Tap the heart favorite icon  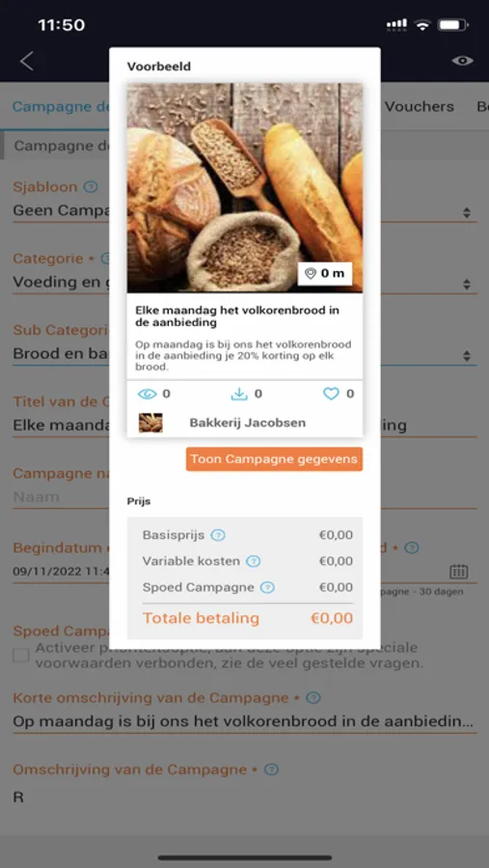(331, 394)
